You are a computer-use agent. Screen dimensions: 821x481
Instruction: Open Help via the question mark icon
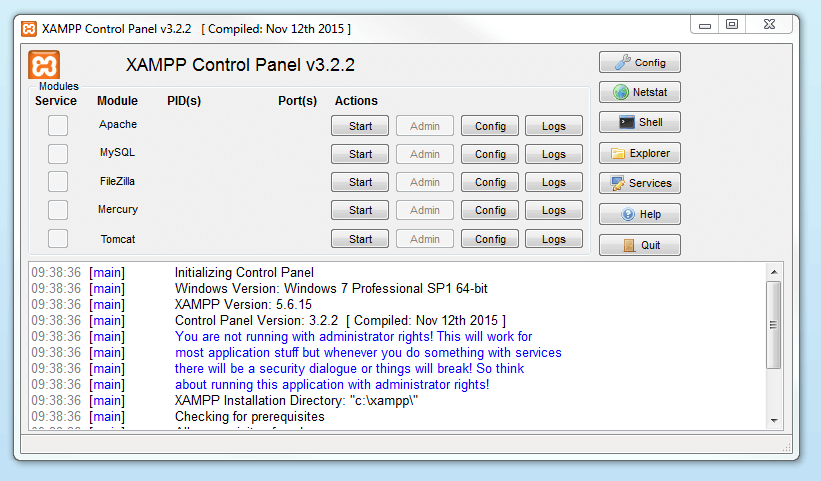(x=627, y=215)
